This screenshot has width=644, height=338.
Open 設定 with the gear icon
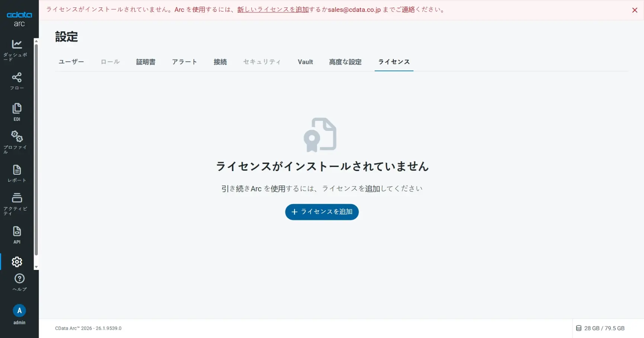[x=17, y=261]
